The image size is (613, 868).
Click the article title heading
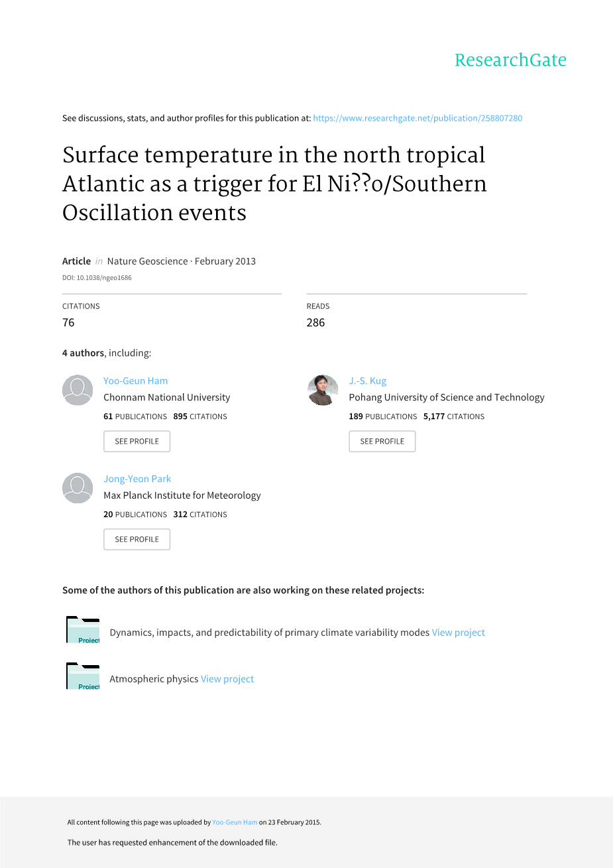(274, 184)
